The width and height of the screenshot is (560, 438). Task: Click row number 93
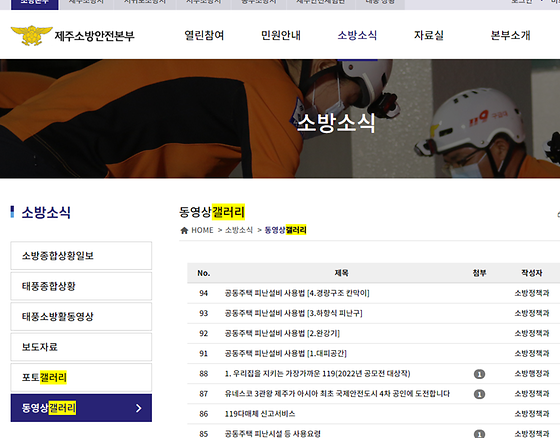pyautogui.click(x=204, y=313)
